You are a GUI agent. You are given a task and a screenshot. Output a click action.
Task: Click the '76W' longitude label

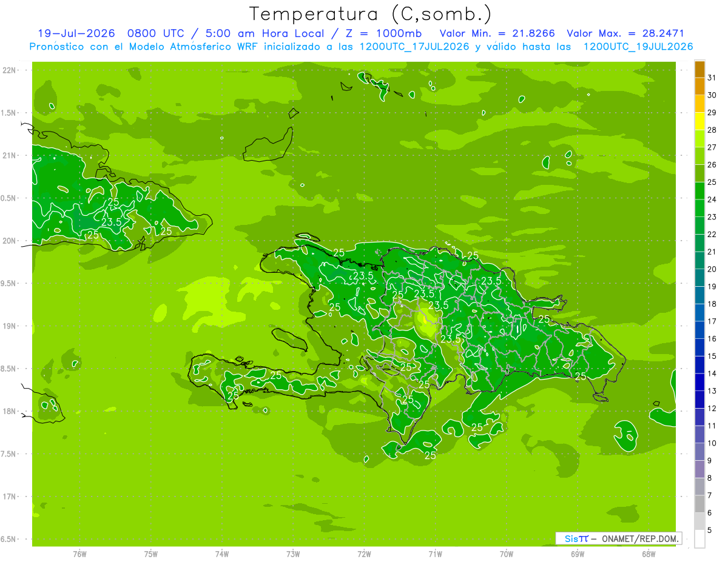79,554
